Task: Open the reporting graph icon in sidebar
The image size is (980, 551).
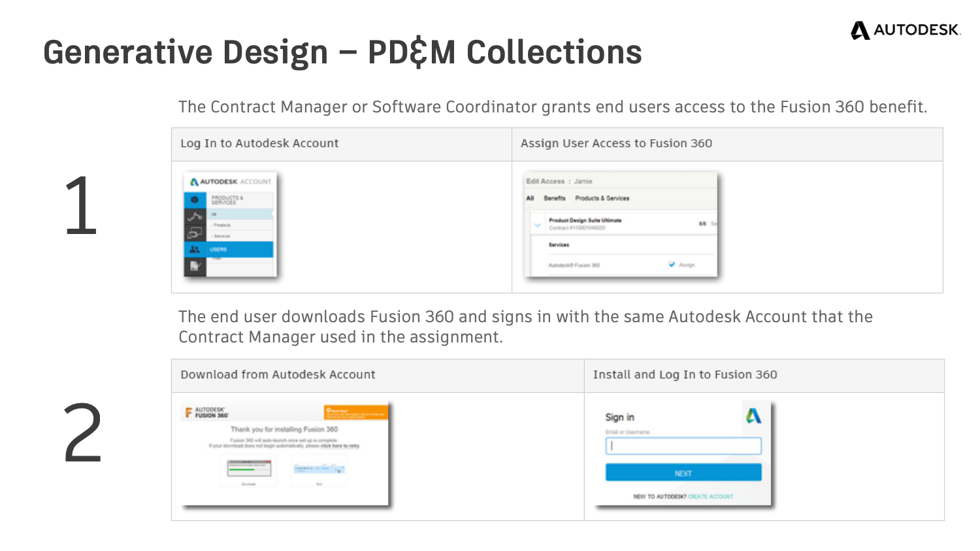Action: 195,216
